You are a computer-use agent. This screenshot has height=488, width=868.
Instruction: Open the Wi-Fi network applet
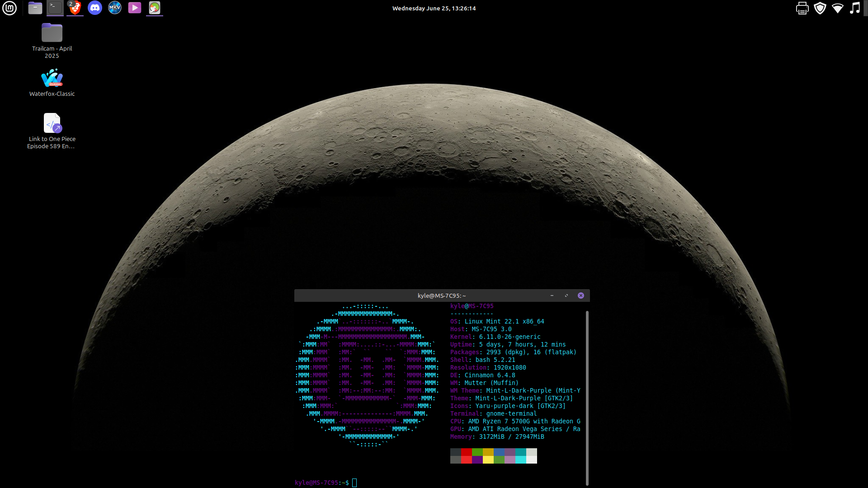[838, 8]
